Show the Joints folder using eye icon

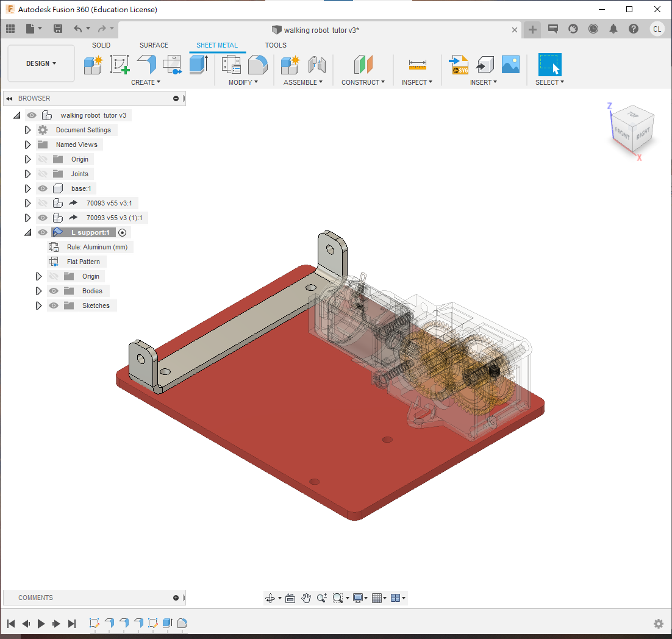pyautogui.click(x=43, y=174)
